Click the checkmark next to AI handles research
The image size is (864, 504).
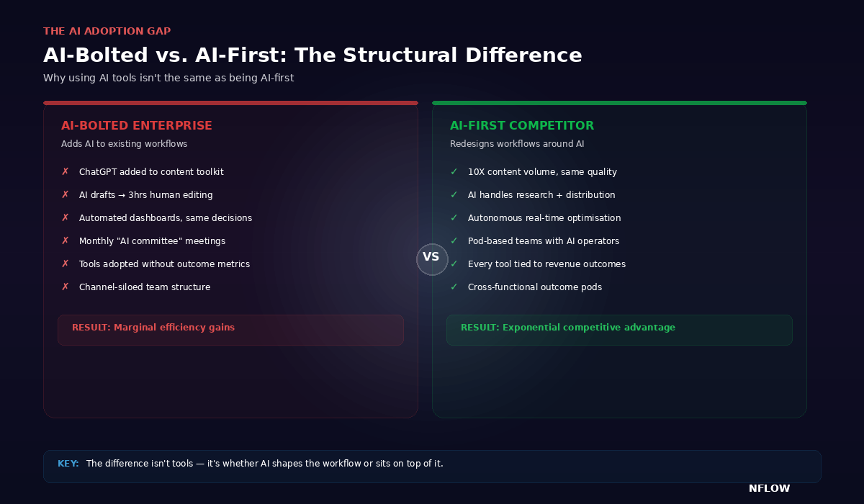[454, 195]
